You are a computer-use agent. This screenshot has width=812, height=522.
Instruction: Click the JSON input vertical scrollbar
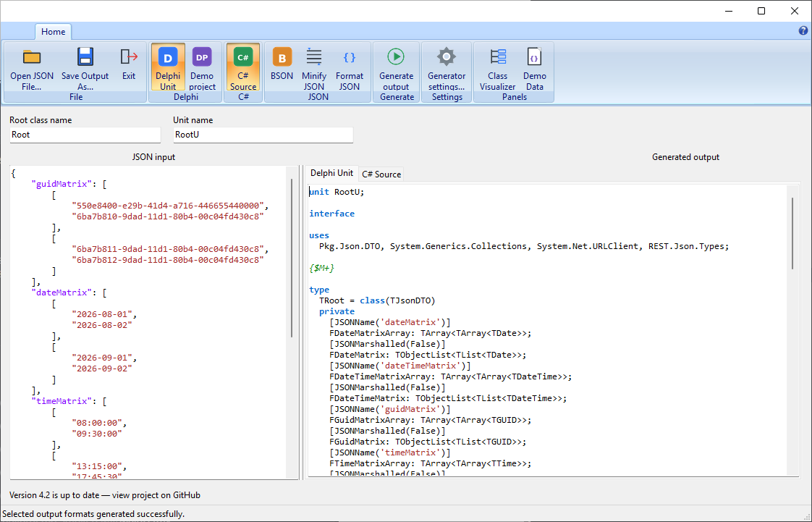click(x=292, y=258)
